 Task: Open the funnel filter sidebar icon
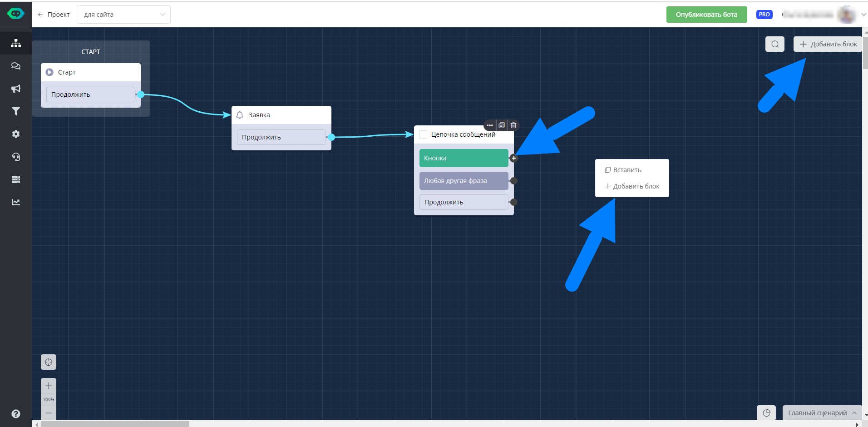[x=16, y=111]
